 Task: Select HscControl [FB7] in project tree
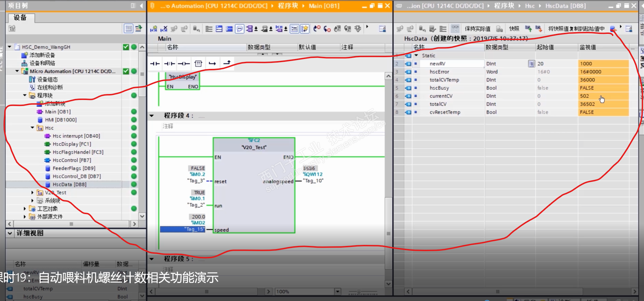[x=72, y=160]
